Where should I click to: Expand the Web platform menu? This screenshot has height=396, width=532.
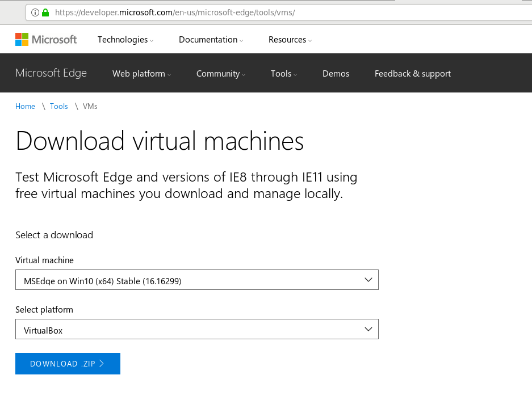pos(141,74)
